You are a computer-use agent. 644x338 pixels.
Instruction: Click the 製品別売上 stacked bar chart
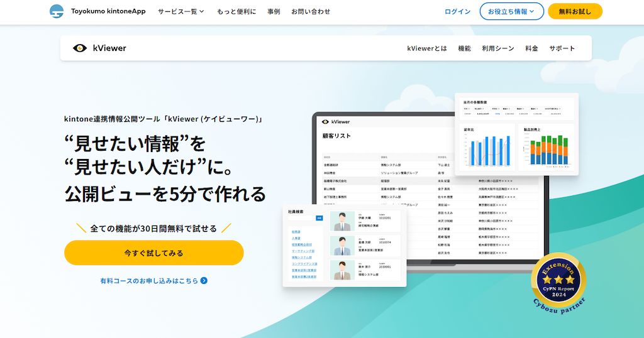[547, 147]
